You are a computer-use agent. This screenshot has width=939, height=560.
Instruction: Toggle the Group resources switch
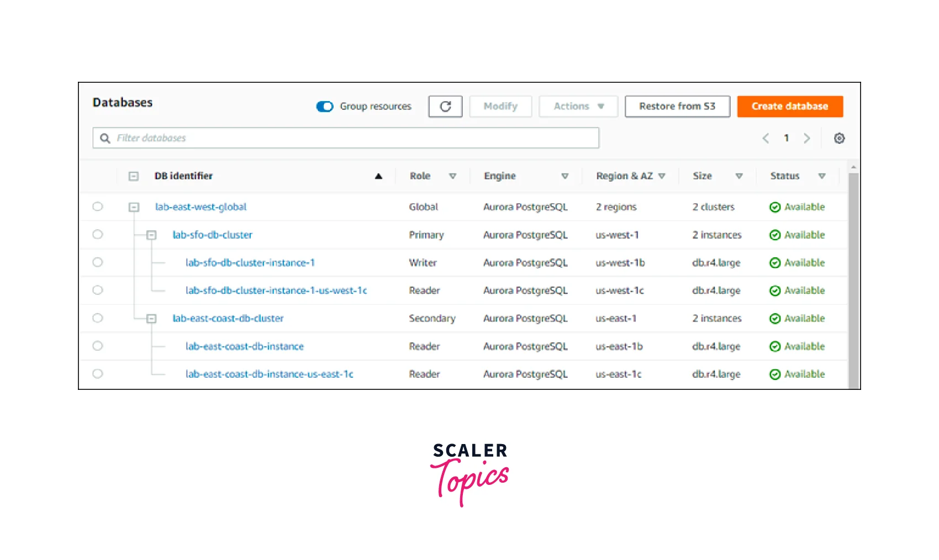325,107
